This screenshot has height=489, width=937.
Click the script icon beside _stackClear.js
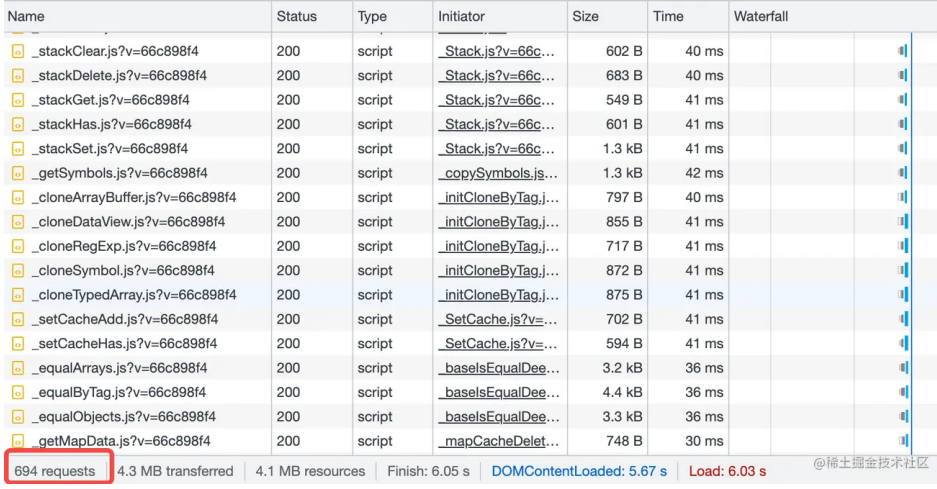17,51
